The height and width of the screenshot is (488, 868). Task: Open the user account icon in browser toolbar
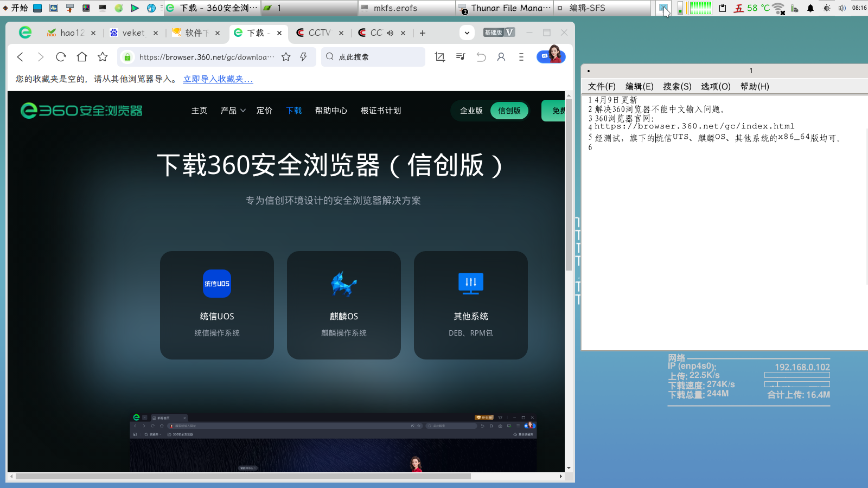[501, 56]
